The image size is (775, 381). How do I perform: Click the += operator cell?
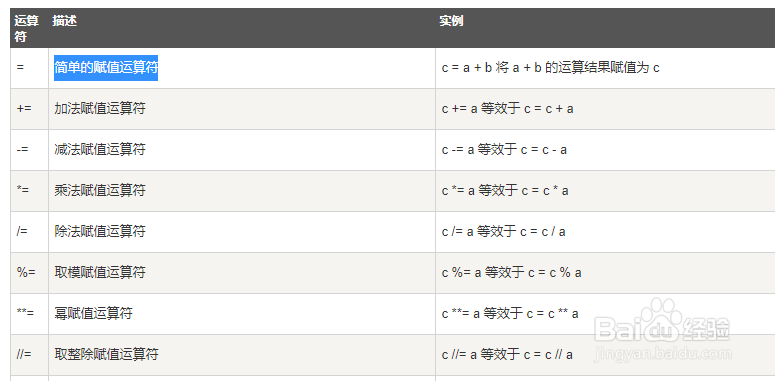point(24,109)
